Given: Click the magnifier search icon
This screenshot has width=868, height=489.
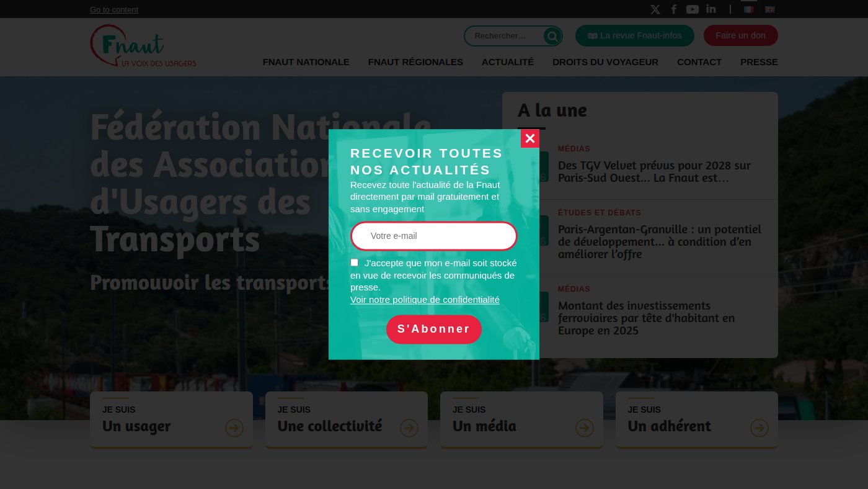Looking at the screenshot, I should pyautogui.click(x=552, y=36).
